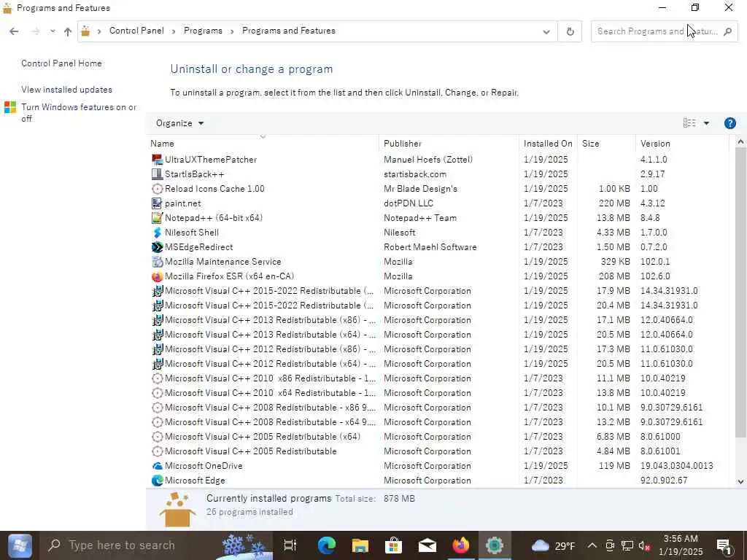Expand the address bar history dropdown
This screenshot has width=747, height=560.
point(546,32)
